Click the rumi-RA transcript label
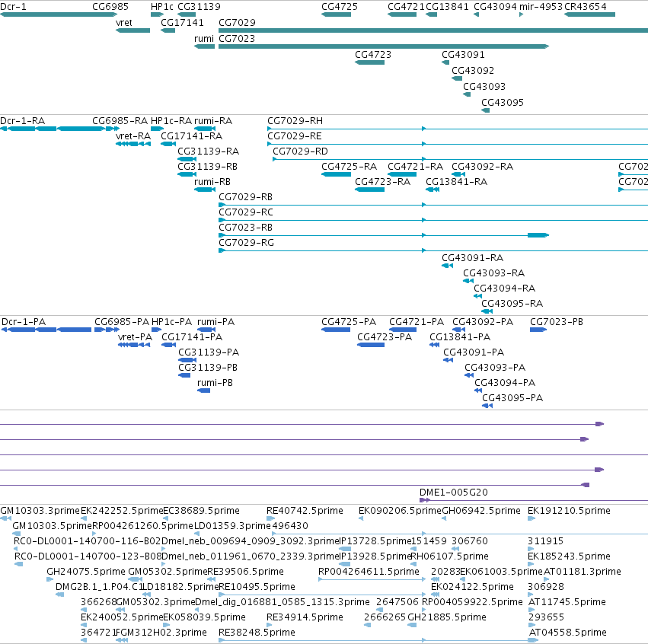The height and width of the screenshot is (644, 648). coord(213,121)
